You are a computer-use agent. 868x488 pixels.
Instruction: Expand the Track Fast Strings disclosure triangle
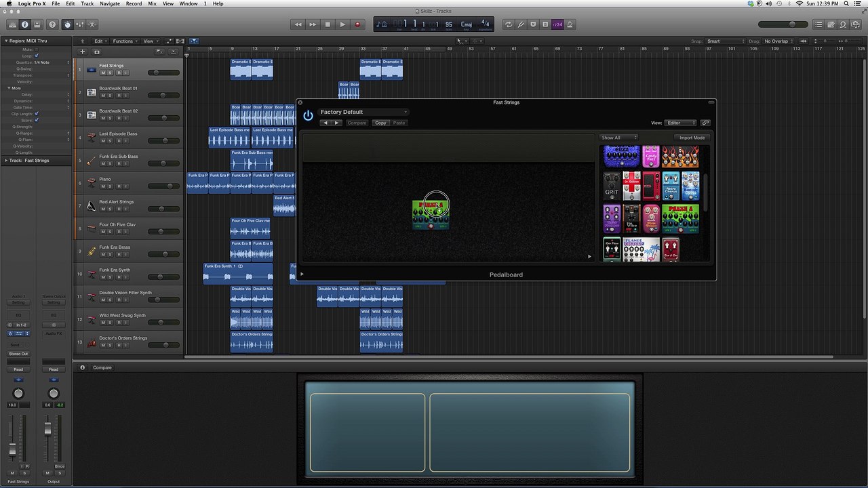click(x=5, y=161)
